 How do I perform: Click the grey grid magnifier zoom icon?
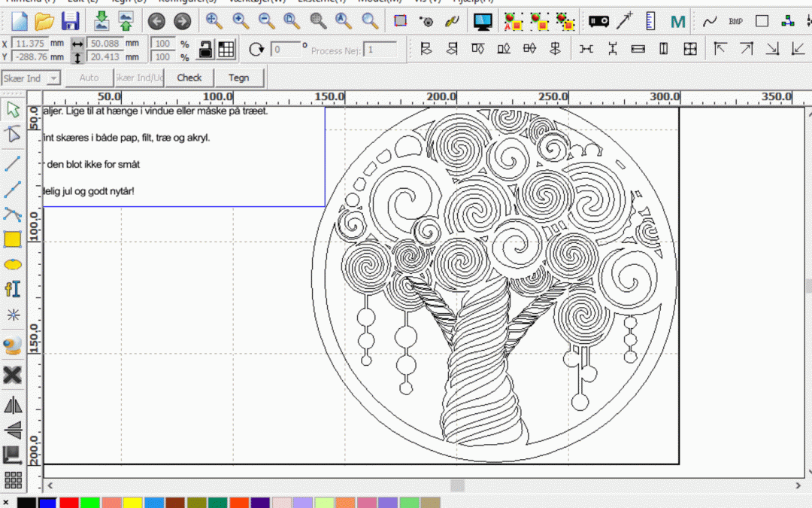(318, 21)
